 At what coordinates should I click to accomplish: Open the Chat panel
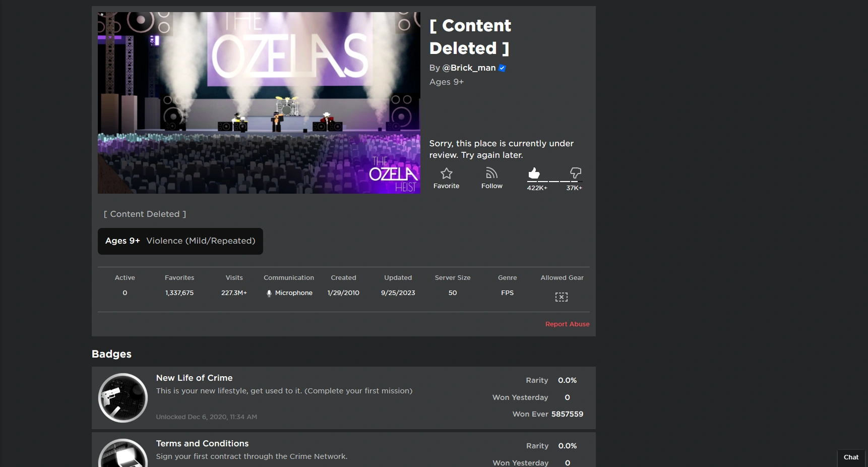click(851, 457)
